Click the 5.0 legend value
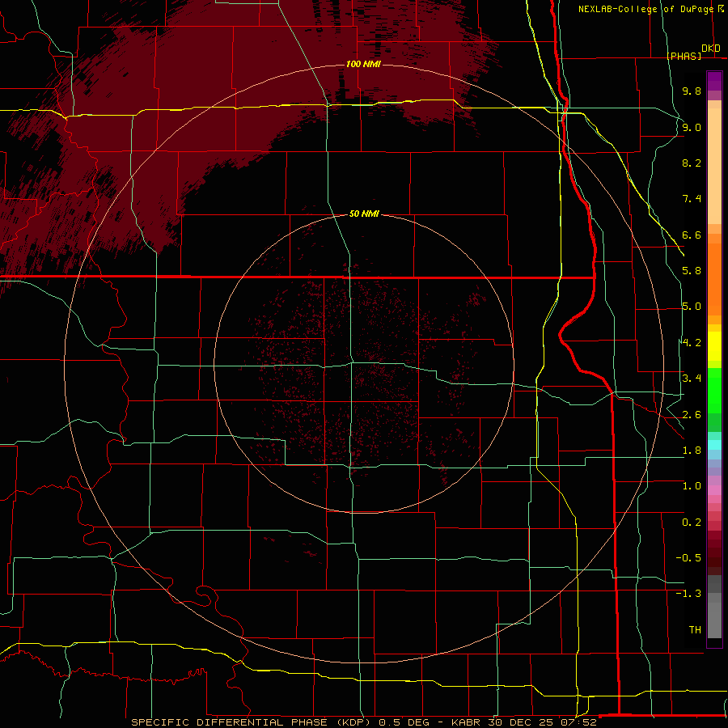The width and height of the screenshot is (728, 728). click(x=692, y=307)
